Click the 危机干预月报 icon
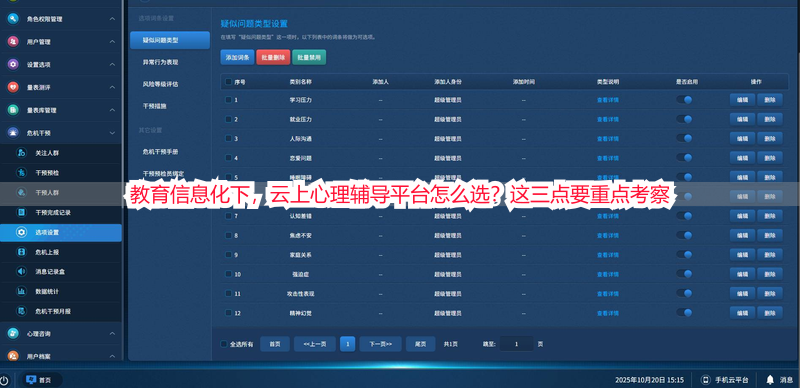800x388 pixels. coord(21,311)
